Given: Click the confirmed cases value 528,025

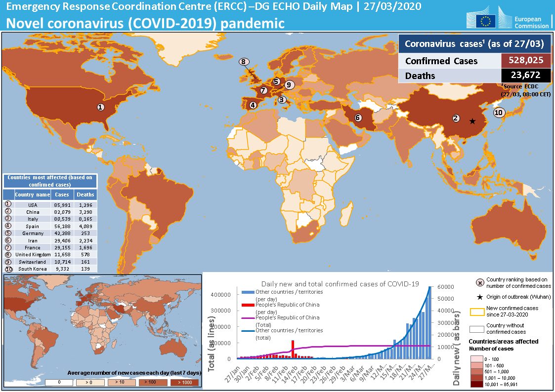Looking at the screenshot, I should tap(526, 60).
